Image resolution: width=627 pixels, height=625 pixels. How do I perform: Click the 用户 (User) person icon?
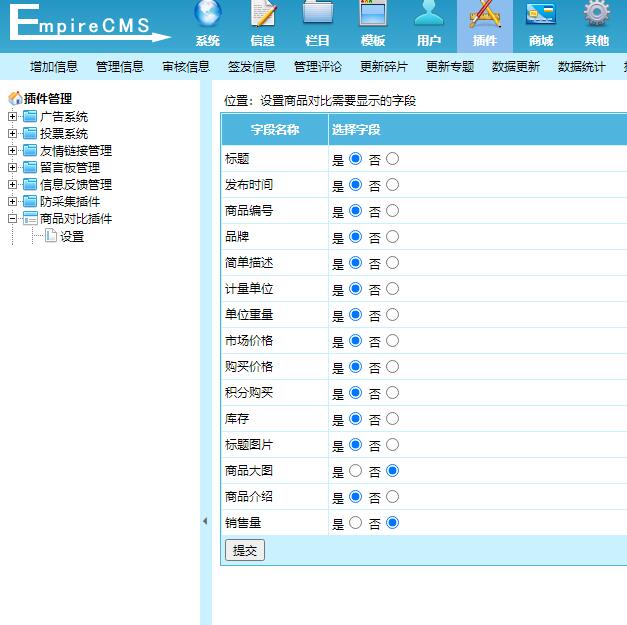429,14
